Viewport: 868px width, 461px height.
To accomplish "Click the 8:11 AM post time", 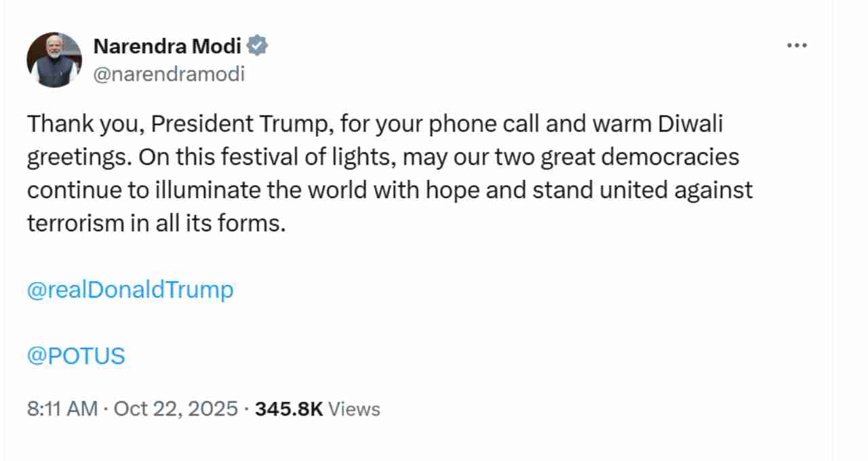I will [62, 409].
